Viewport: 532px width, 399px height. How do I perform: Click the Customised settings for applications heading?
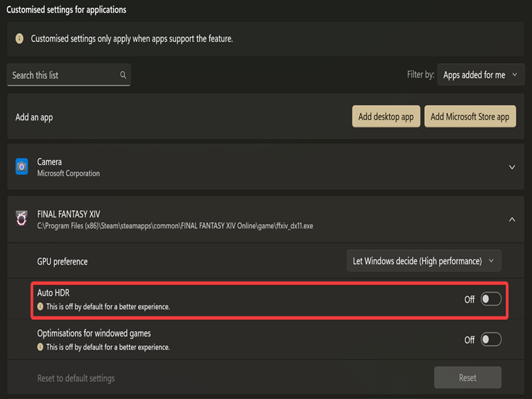click(66, 10)
